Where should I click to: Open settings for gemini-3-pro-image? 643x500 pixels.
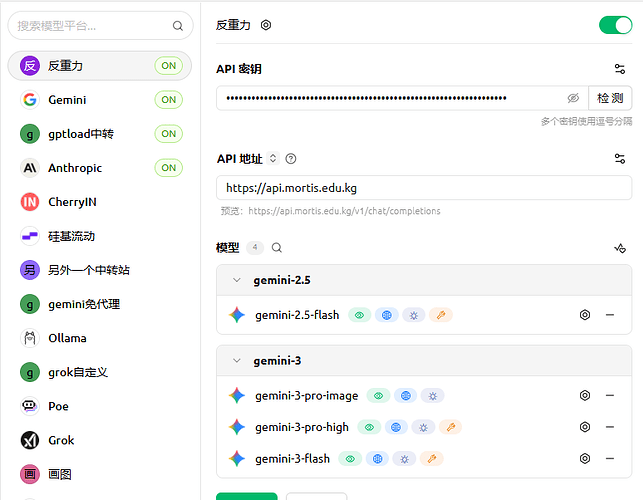(585, 395)
